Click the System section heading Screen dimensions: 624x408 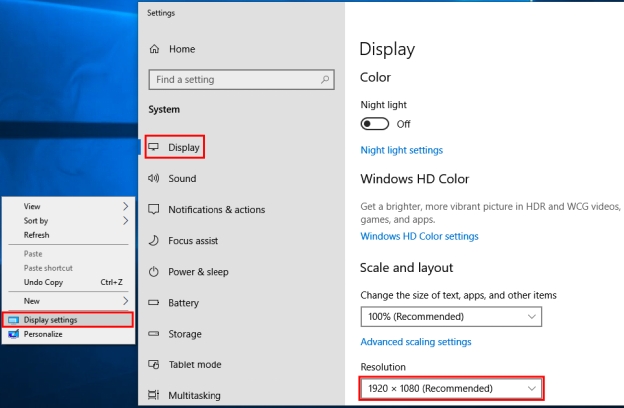[x=164, y=109]
